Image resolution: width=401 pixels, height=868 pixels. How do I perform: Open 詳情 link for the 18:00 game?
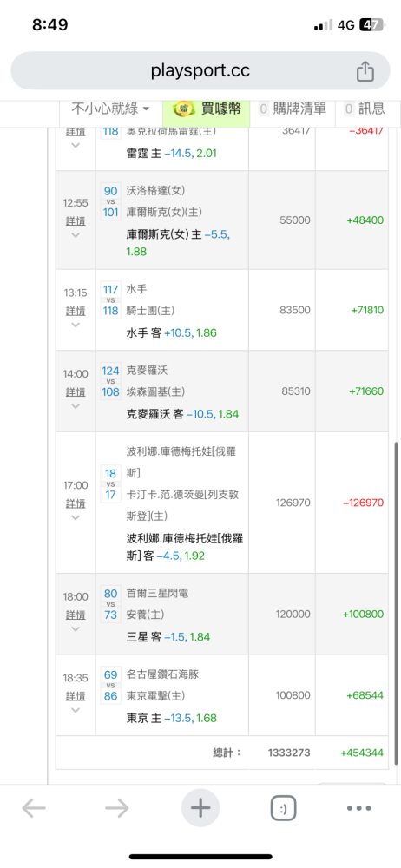(76, 615)
